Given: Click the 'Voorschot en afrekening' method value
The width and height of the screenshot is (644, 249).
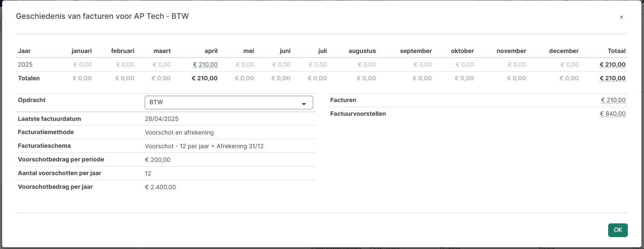Looking at the screenshot, I should [179, 132].
